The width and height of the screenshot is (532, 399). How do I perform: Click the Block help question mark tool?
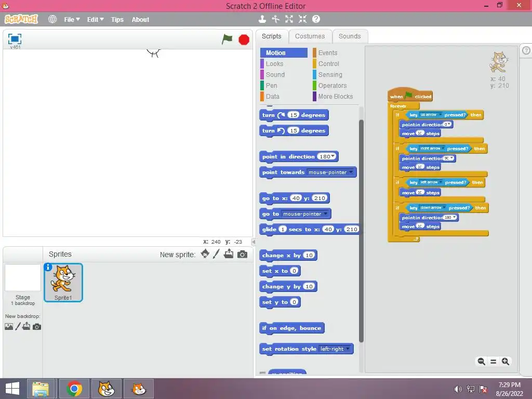tap(316, 19)
